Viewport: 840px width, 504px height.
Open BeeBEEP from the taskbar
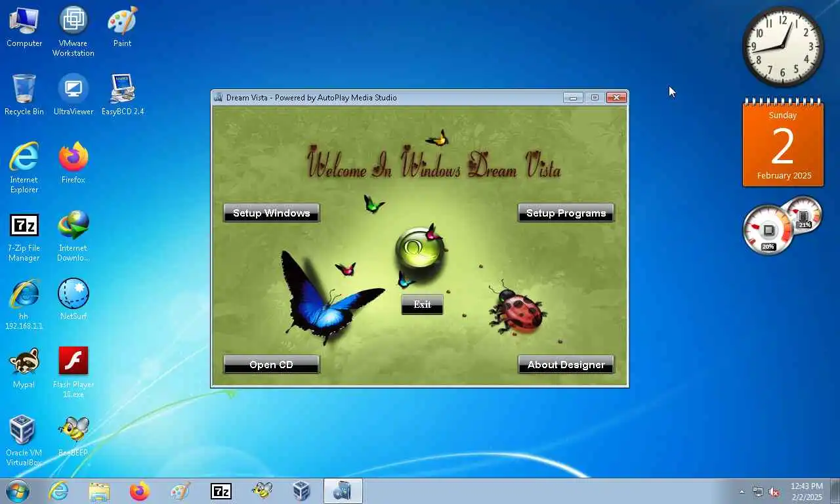pyautogui.click(x=262, y=491)
